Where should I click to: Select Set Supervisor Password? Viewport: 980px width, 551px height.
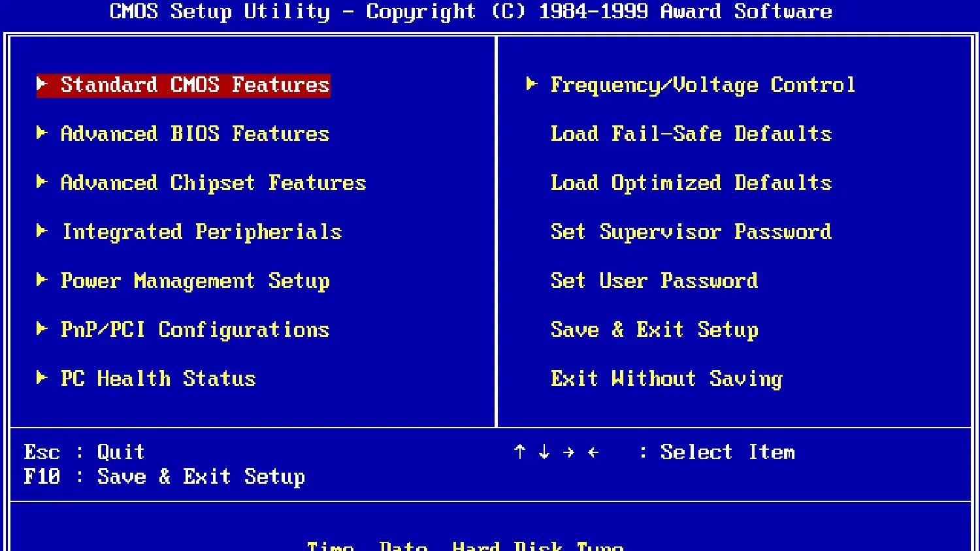point(691,232)
